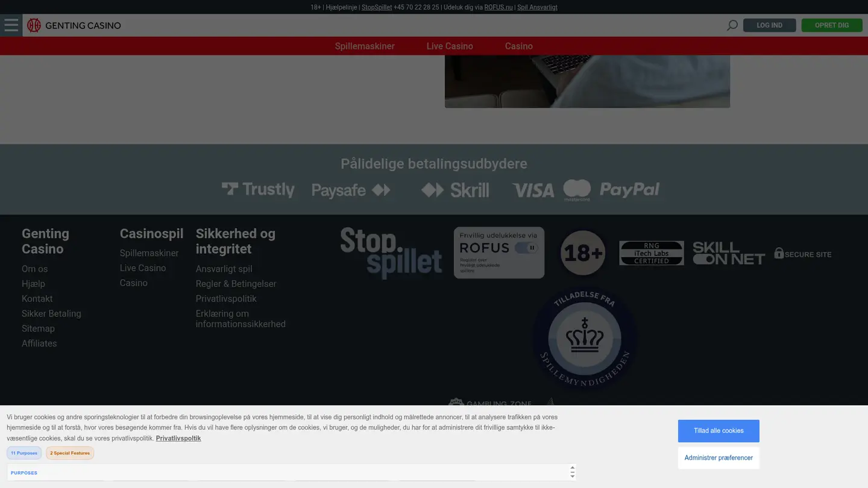Click the Secure Site padlock badge
Screen dimensions: 868x488
click(803, 253)
